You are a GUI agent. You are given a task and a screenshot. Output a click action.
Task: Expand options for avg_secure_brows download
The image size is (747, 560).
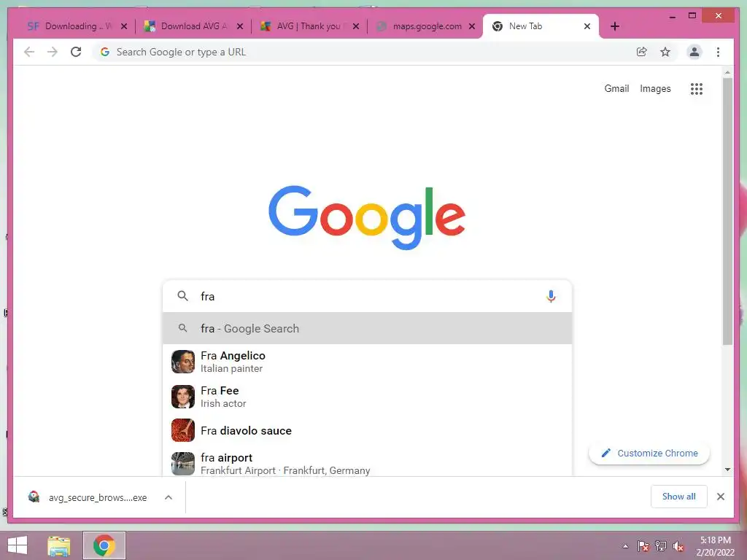click(x=169, y=497)
